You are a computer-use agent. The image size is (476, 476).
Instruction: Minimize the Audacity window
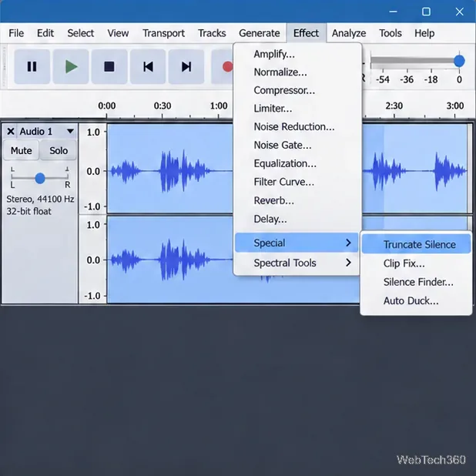[x=393, y=12]
